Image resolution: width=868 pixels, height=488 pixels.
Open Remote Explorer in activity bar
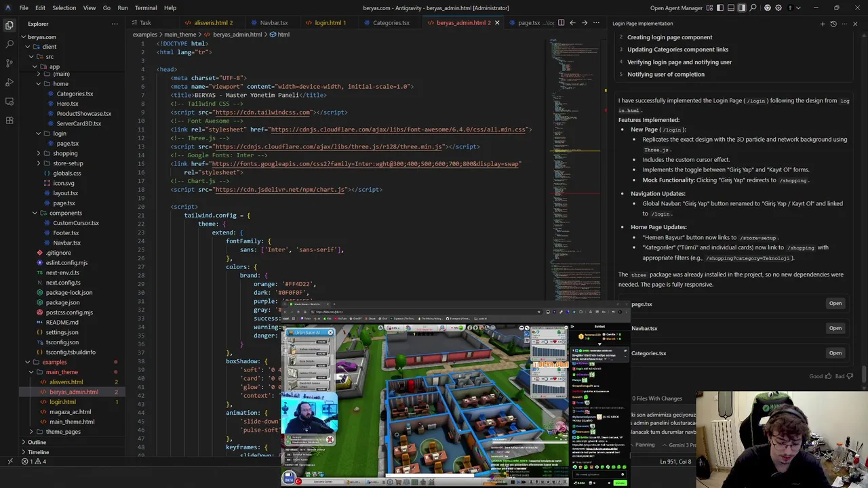[9, 101]
